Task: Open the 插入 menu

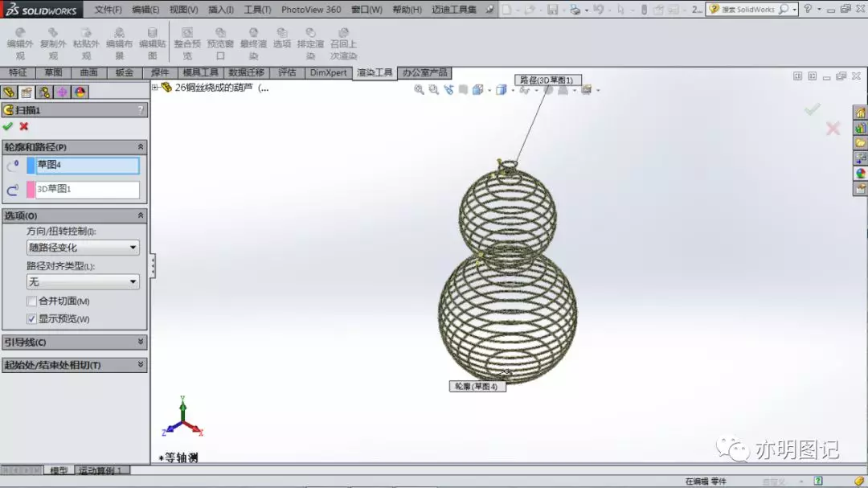Action: tap(220, 10)
